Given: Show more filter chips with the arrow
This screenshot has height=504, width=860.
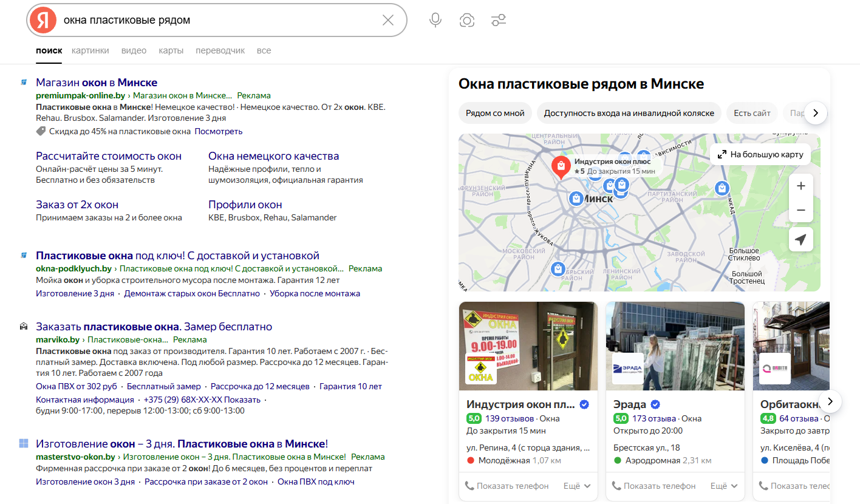Looking at the screenshot, I should 816,113.
